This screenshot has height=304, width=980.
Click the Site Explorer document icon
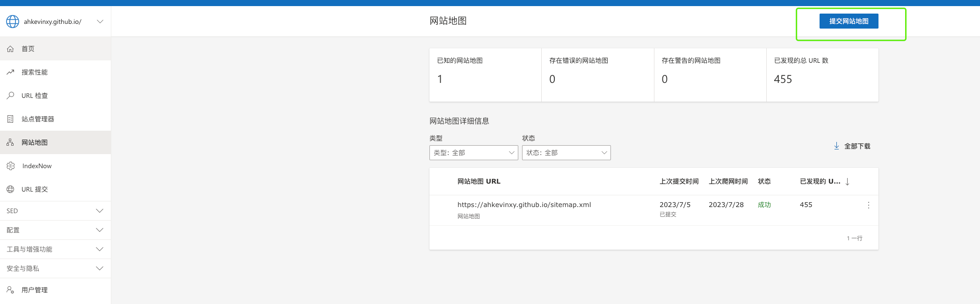(10, 119)
